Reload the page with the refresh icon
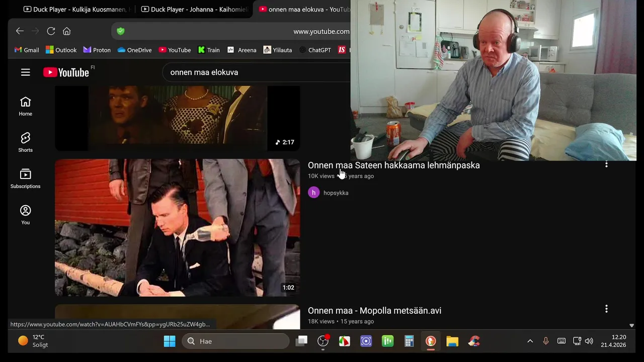 tap(51, 31)
